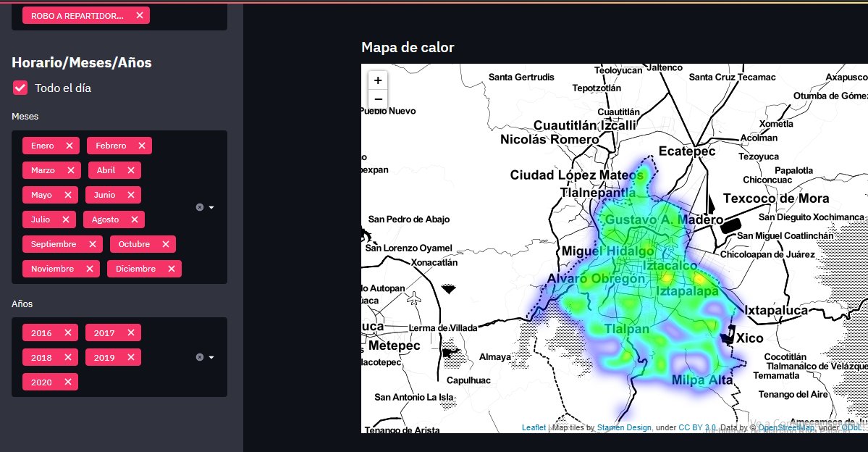Zoom in on the heat map
The width and height of the screenshot is (868, 452).
point(378,80)
